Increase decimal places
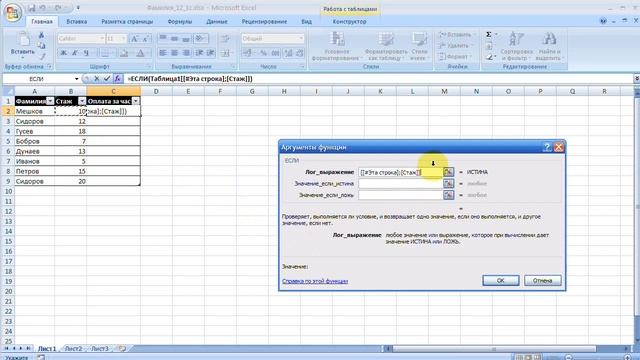Screen dimensions: 640x360 [x=289, y=53]
